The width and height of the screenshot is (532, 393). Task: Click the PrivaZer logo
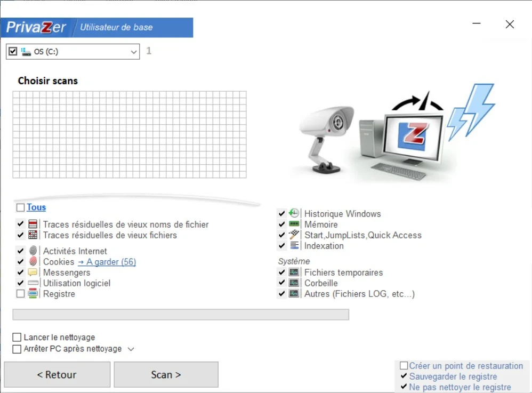click(36, 28)
